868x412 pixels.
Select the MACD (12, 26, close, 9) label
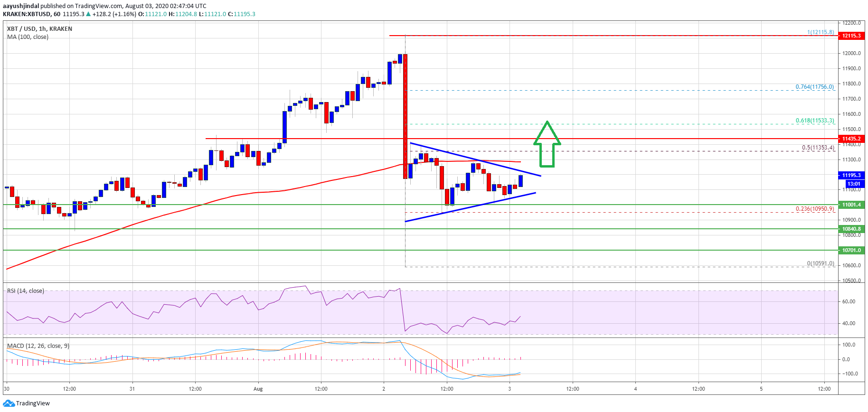(38, 346)
